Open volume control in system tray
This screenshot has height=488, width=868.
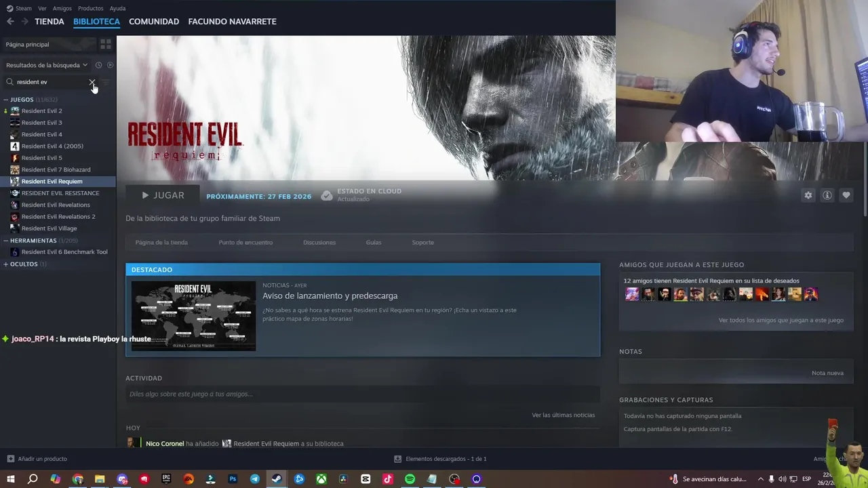[782, 479]
